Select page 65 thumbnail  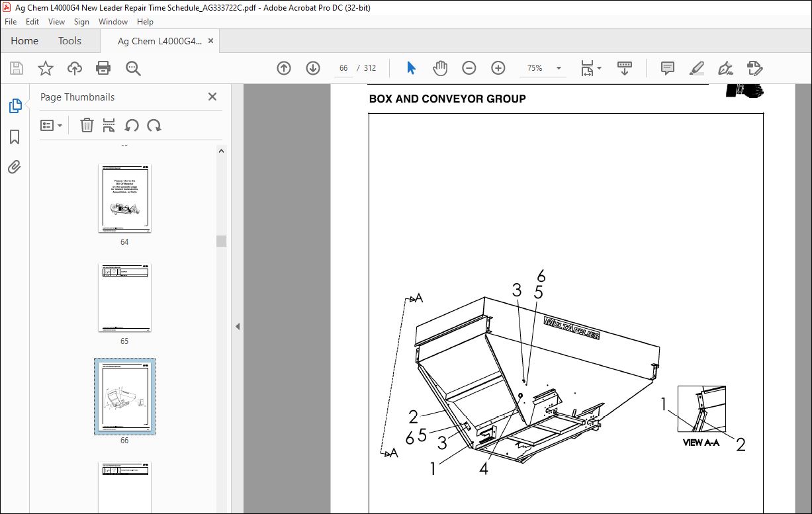pos(124,298)
